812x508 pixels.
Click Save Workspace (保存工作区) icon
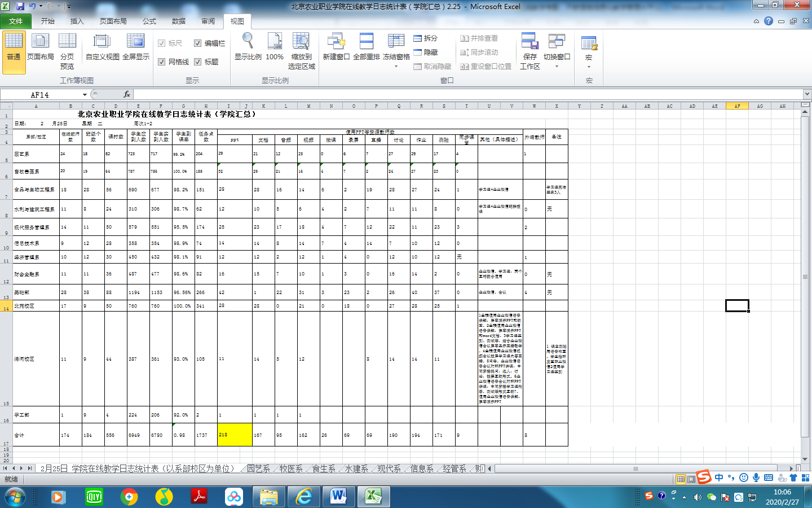[529, 50]
